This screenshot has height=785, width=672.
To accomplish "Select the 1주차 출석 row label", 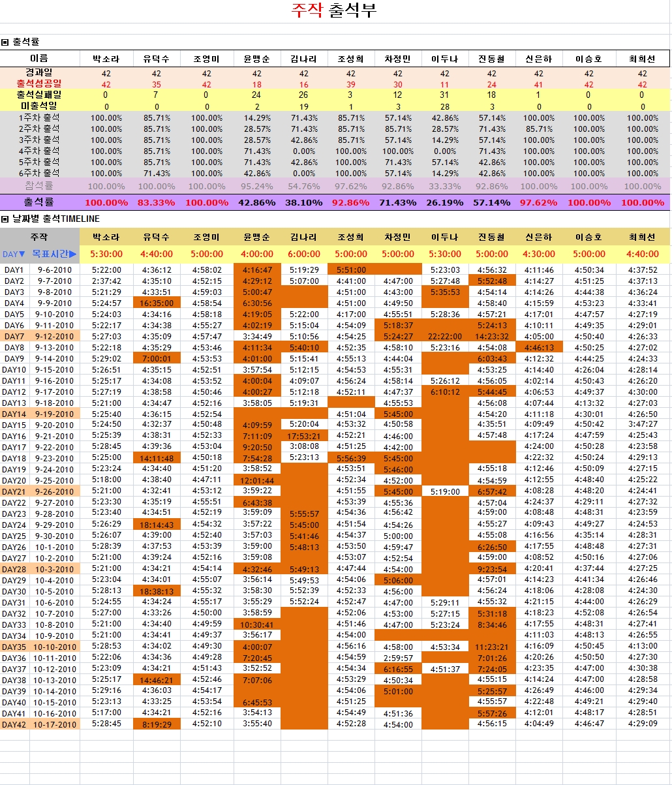I will point(39,117).
